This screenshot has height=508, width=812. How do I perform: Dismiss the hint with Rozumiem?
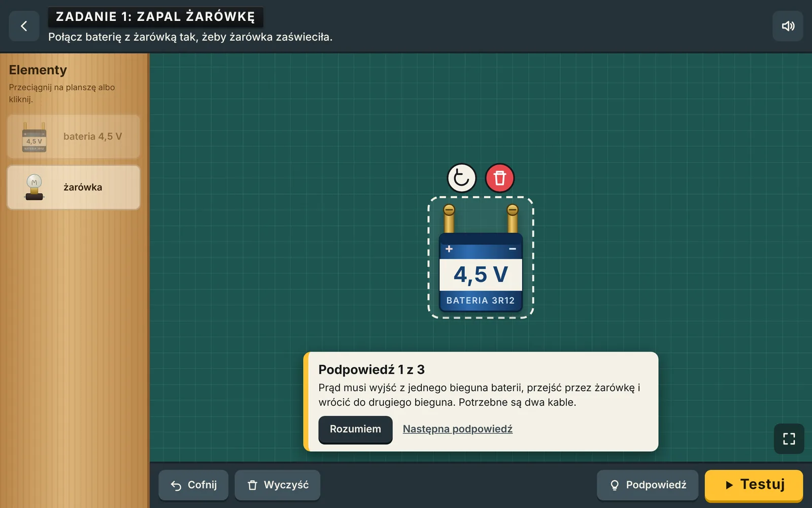[355, 429]
